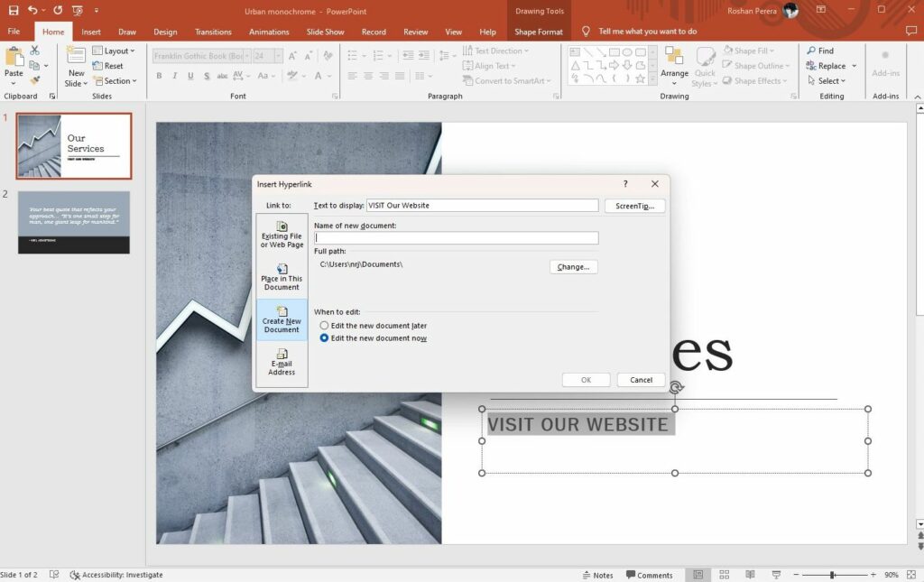The width and height of the screenshot is (924, 582).
Task: Open the Layout dropdown
Action: coord(115,51)
